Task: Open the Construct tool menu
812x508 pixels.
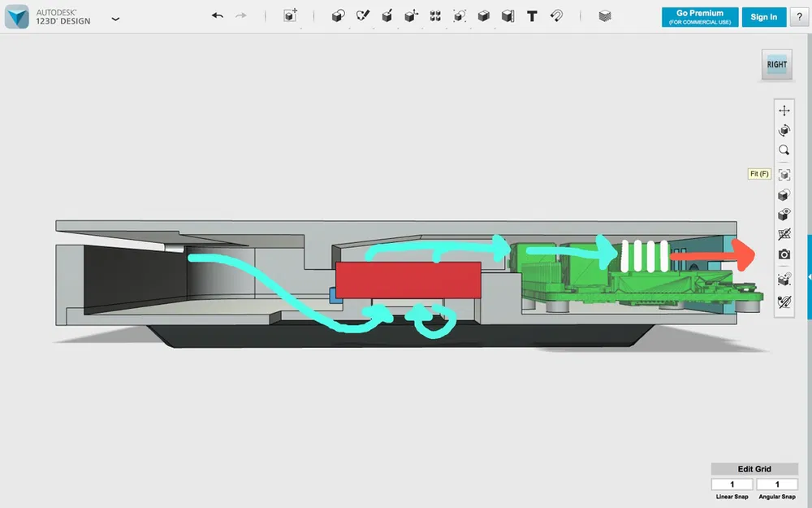Action: point(387,16)
